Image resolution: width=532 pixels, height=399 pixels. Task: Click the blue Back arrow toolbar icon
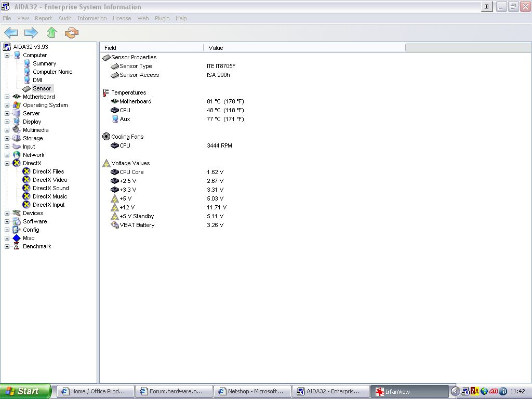coord(11,33)
